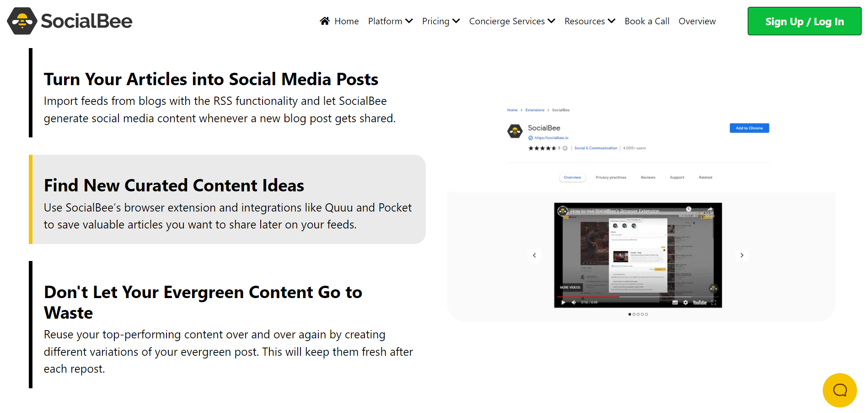Expand the Platform dropdown menu
Screen dimensions: 868x413
pyautogui.click(x=390, y=21)
